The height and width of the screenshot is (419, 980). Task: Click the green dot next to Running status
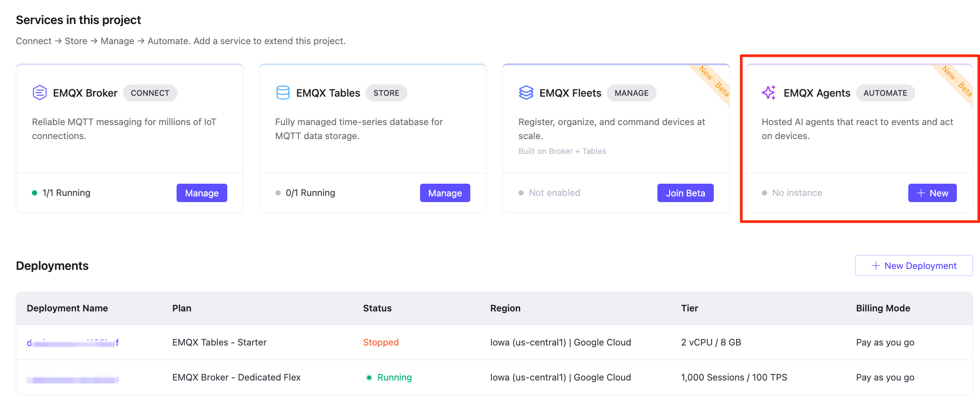(x=369, y=377)
